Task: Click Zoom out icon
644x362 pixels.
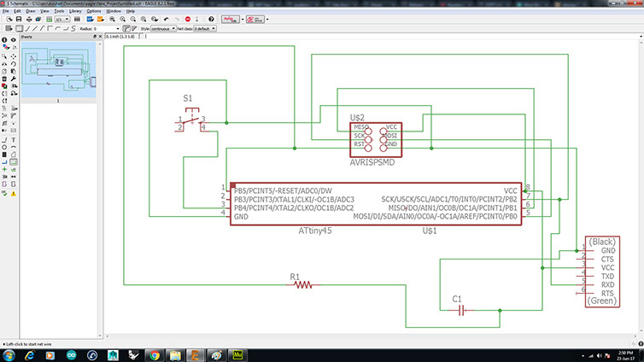Action: point(133,20)
